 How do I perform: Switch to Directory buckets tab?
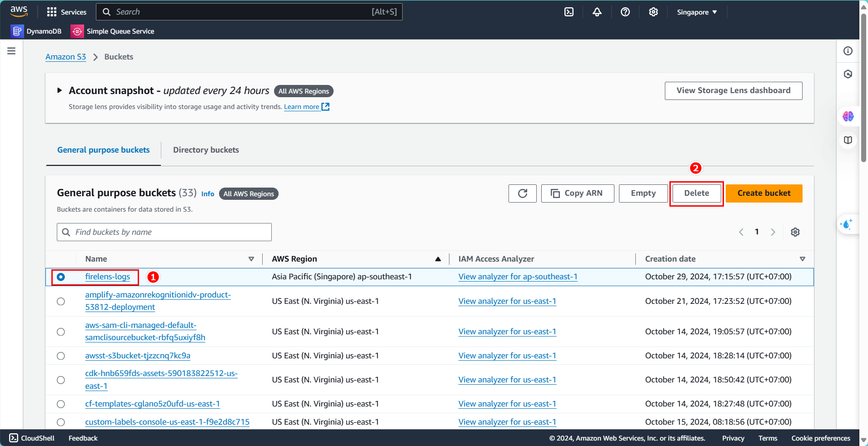[206, 150]
